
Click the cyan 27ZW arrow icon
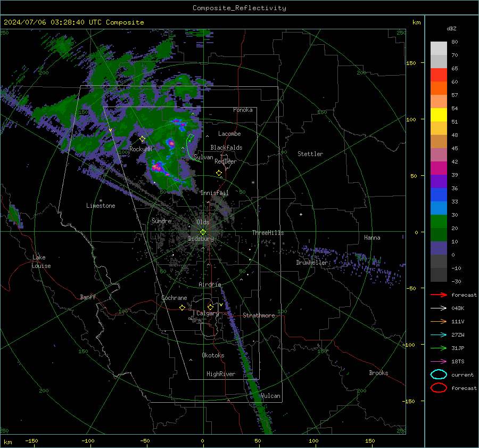(x=439, y=335)
